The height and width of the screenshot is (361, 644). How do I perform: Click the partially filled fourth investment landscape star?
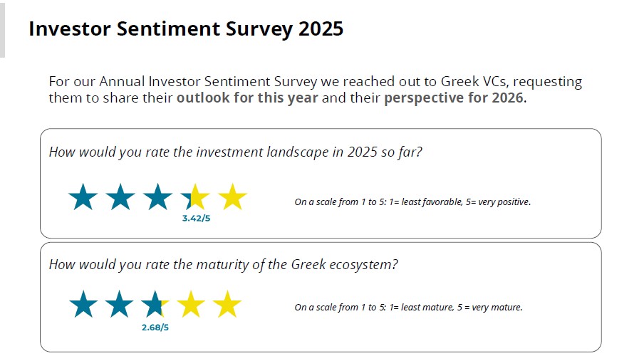point(194,197)
